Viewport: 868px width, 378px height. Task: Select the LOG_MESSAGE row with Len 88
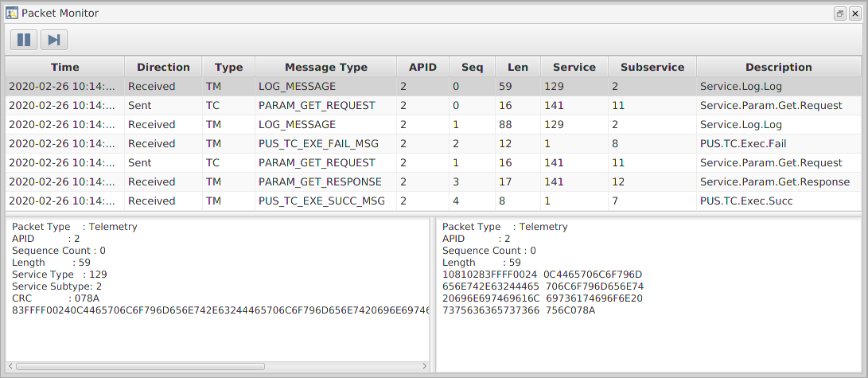click(x=434, y=124)
